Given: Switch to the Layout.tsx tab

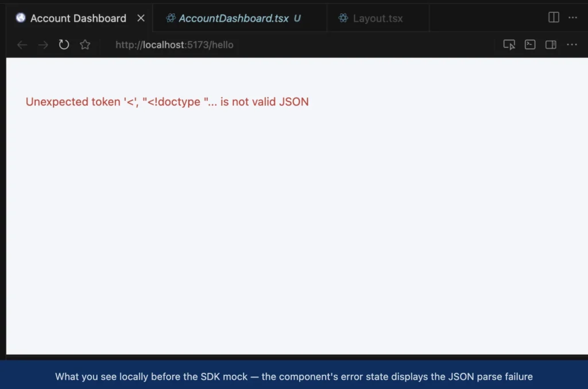Looking at the screenshot, I should click(x=378, y=18).
